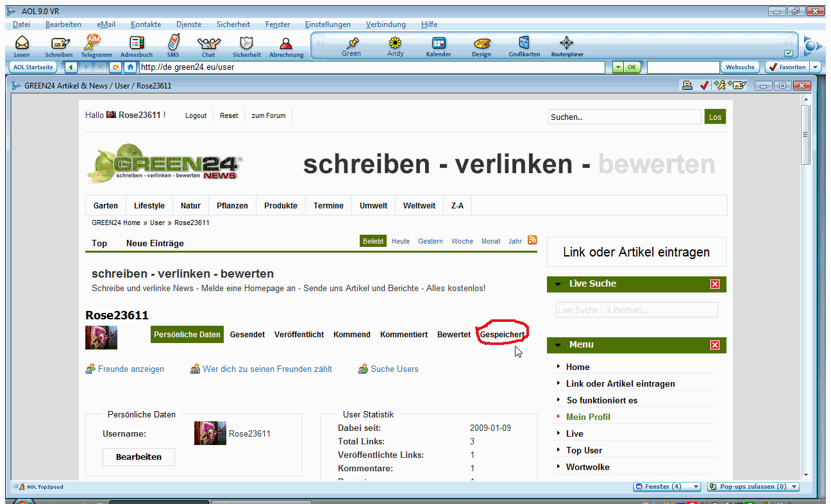The image size is (831, 504).
Task: Open the Freunde anzeigen link
Action: pos(131,369)
